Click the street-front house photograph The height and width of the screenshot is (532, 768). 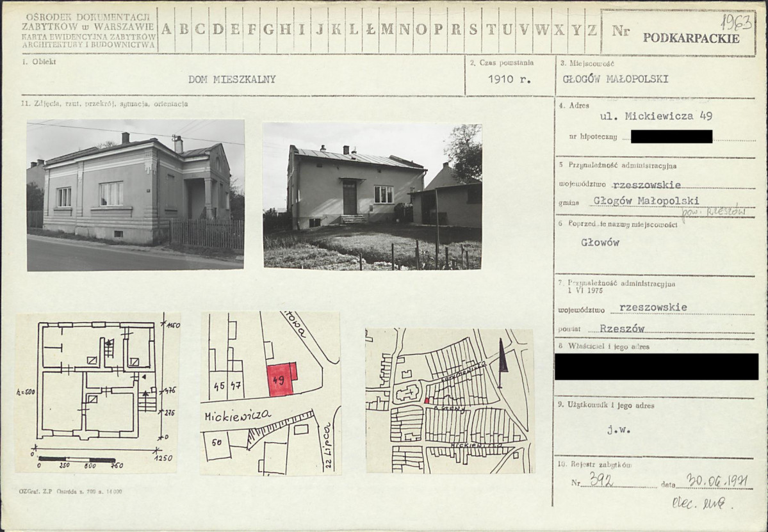pos(136,195)
